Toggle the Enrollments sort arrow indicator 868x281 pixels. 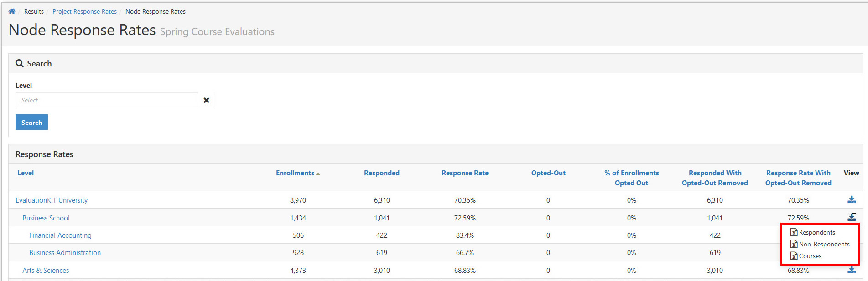click(318, 174)
